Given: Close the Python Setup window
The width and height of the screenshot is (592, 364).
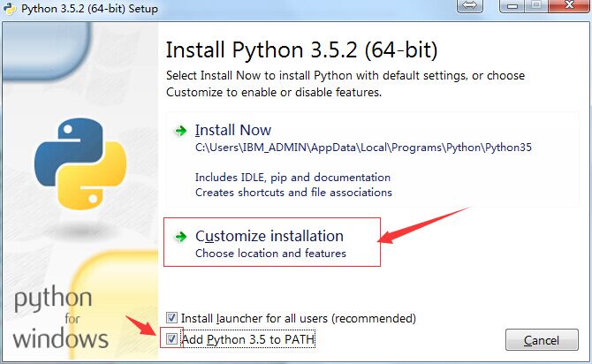Looking at the screenshot, I should 569,5.
